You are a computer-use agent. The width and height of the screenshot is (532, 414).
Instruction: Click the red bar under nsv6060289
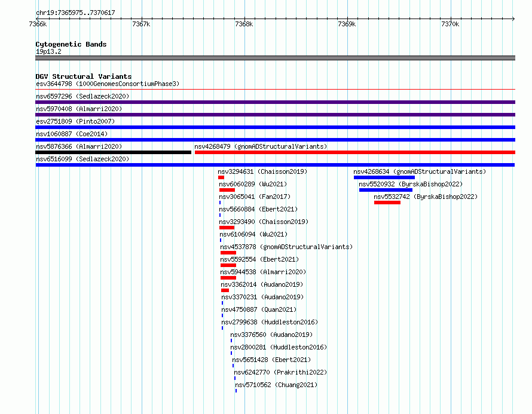click(x=227, y=190)
